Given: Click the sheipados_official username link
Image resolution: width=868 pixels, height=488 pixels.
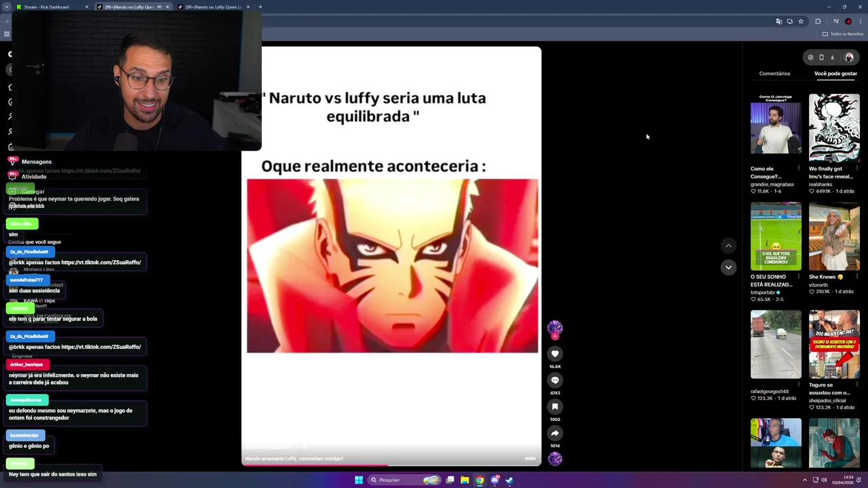Looking at the screenshot, I should 827,401.
